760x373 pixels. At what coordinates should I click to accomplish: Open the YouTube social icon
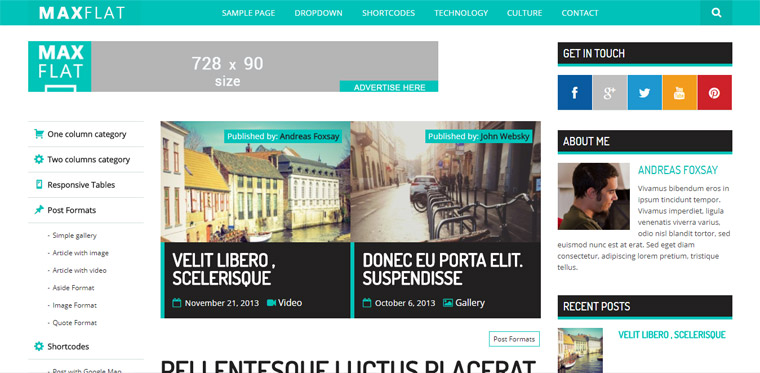pos(680,93)
